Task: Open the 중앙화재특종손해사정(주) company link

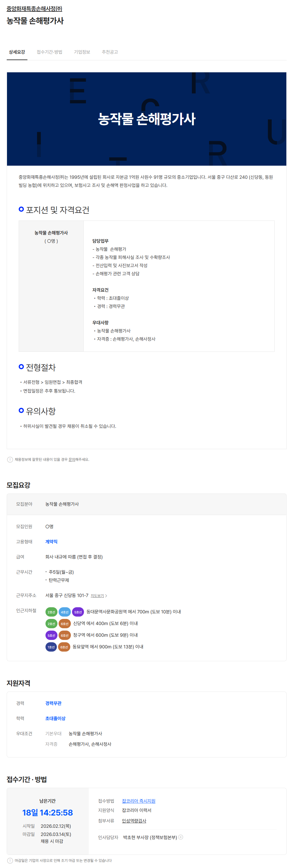Action: [34, 9]
